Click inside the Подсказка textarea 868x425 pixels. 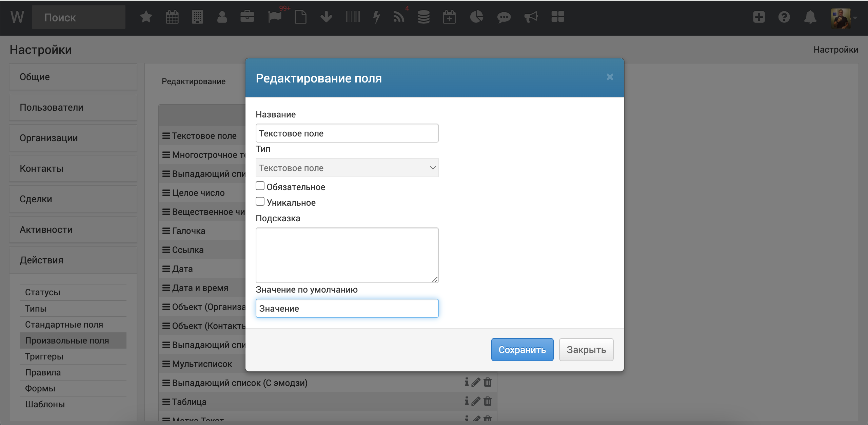point(347,255)
